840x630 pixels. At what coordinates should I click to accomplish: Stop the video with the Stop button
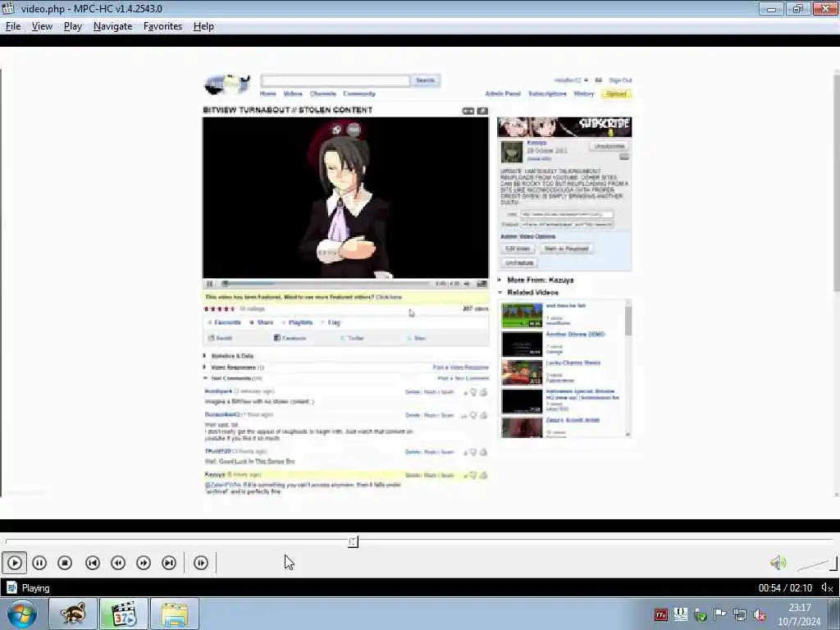tap(65, 563)
